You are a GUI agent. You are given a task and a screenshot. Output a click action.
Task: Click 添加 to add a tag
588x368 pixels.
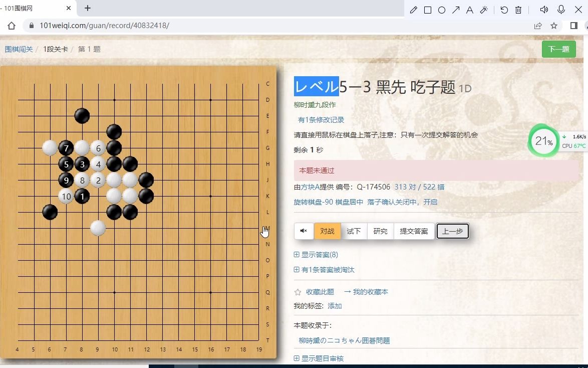click(335, 306)
